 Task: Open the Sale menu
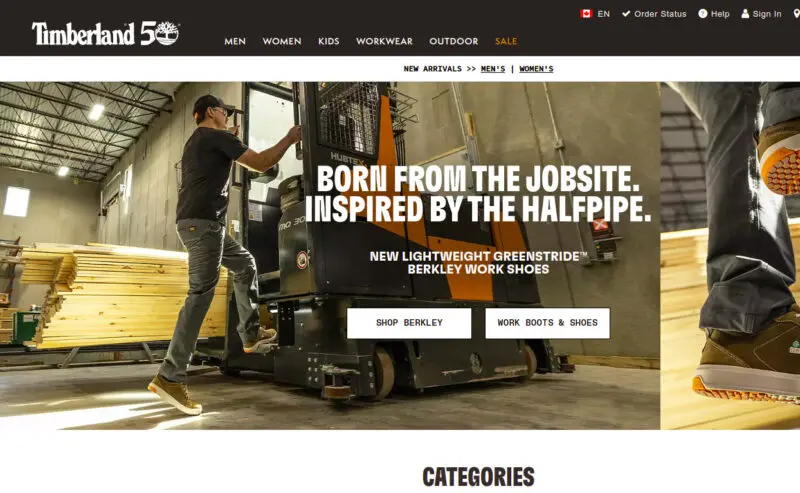pos(506,41)
